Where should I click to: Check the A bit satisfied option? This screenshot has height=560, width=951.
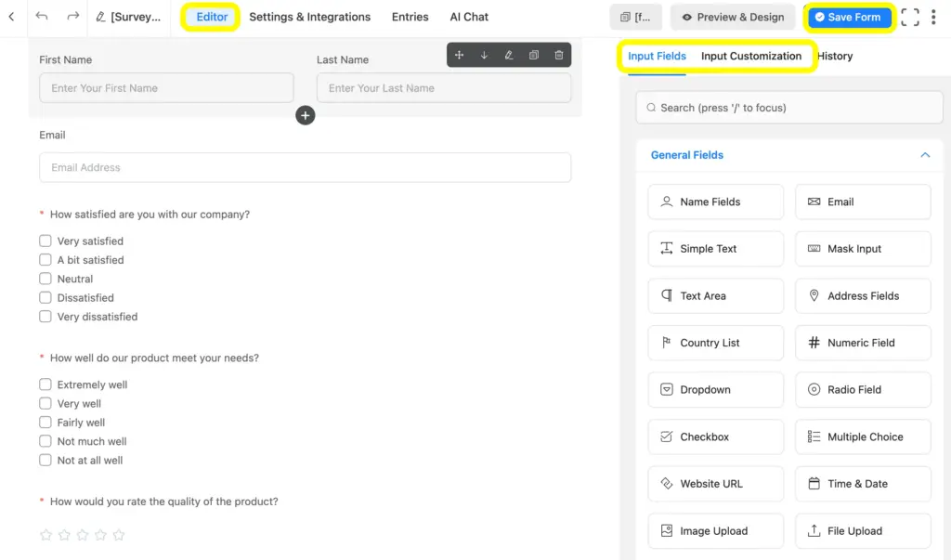(x=45, y=260)
